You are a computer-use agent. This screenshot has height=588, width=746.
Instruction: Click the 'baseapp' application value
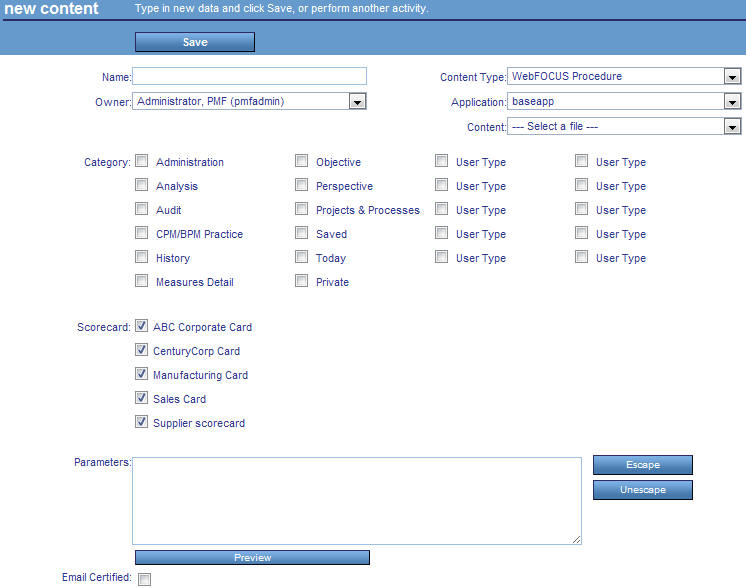coord(533,101)
